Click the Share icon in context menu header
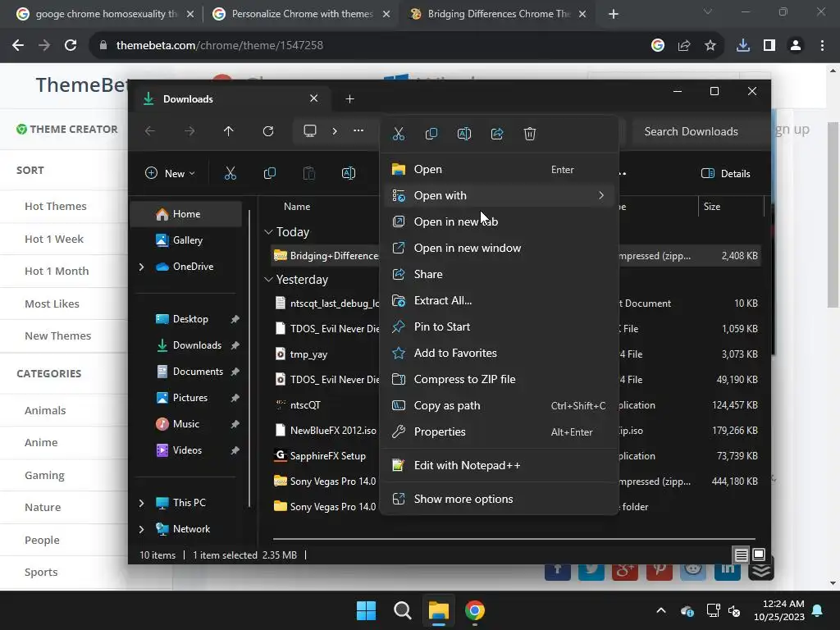 [497, 134]
